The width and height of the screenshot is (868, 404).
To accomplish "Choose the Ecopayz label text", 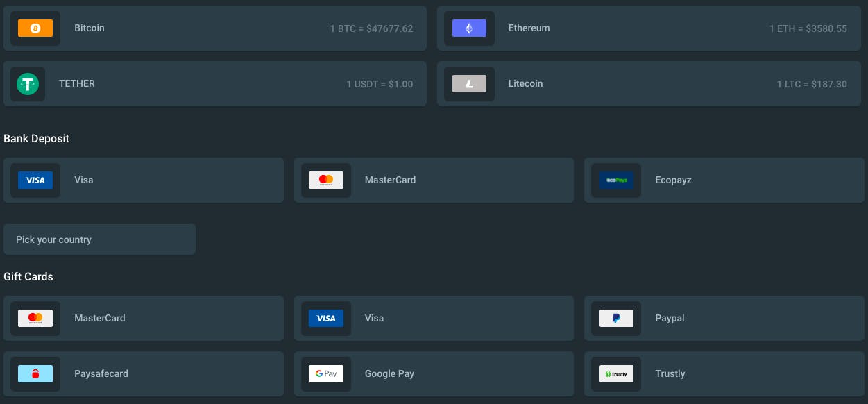I will pos(673,180).
